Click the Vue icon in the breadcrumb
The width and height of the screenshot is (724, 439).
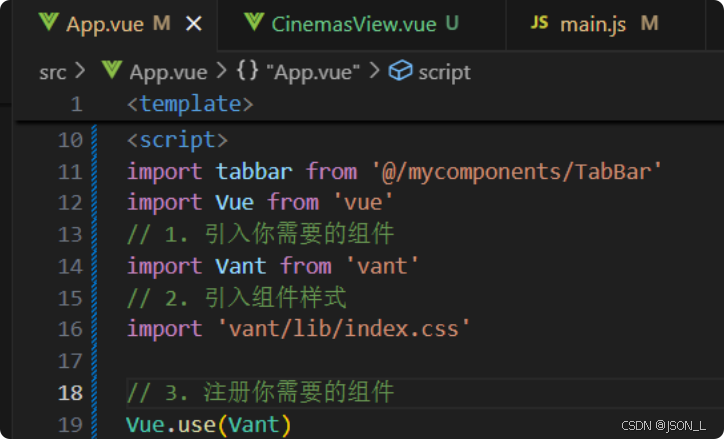[112, 70]
